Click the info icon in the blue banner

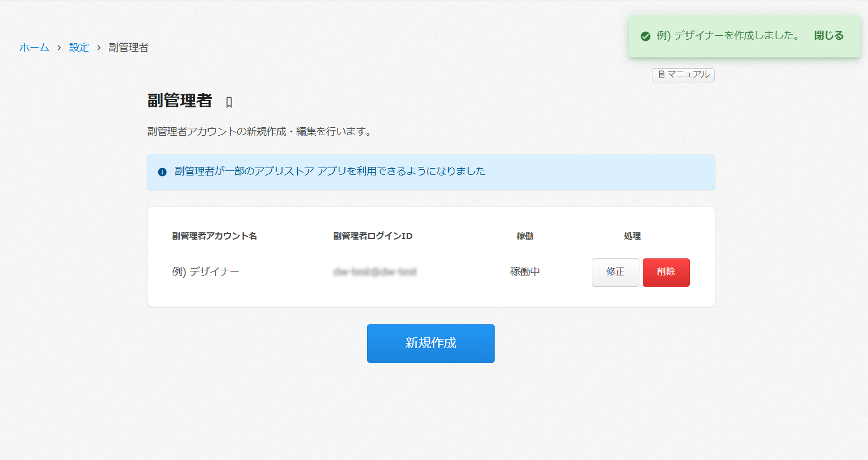[x=162, y=172]
